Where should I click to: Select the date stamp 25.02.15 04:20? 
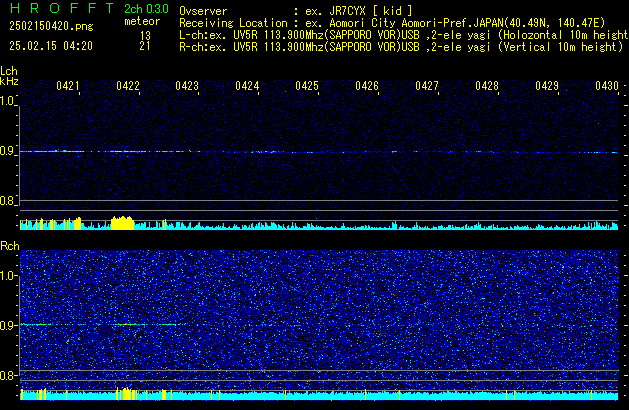tap(51, 46)
